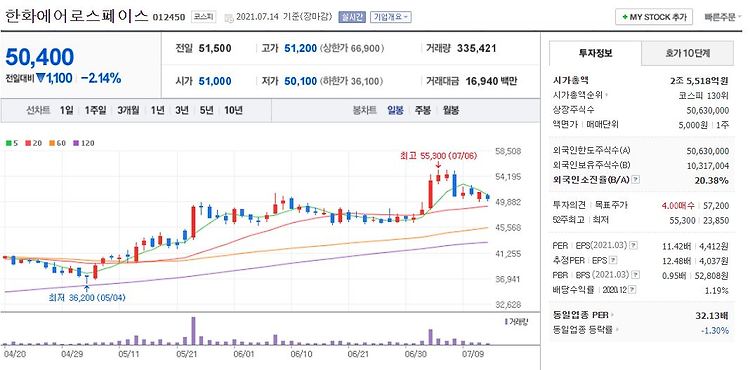Click the -2.14% change rate
This screenshot has height=370, width=750.
pyautogui.click(x=101, y=78)
